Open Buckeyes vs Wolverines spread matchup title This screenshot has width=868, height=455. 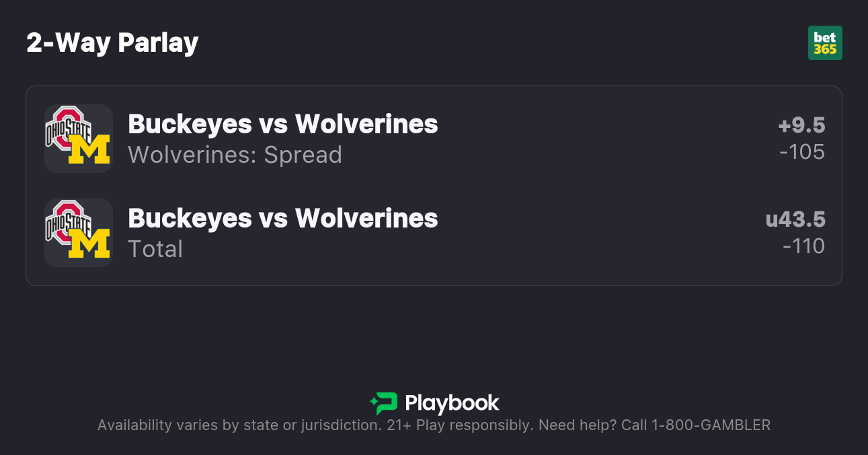pyautogui.click(x=282, y=124)
